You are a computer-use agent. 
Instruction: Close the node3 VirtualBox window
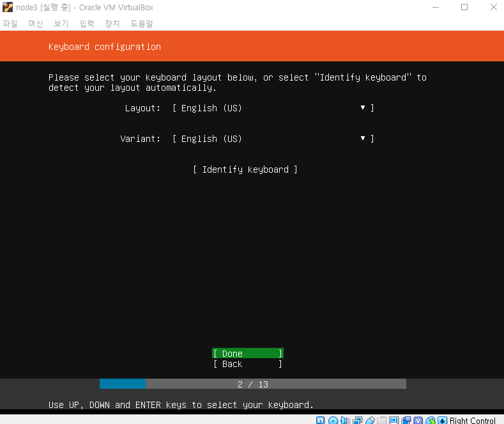(x=494, y=7)
